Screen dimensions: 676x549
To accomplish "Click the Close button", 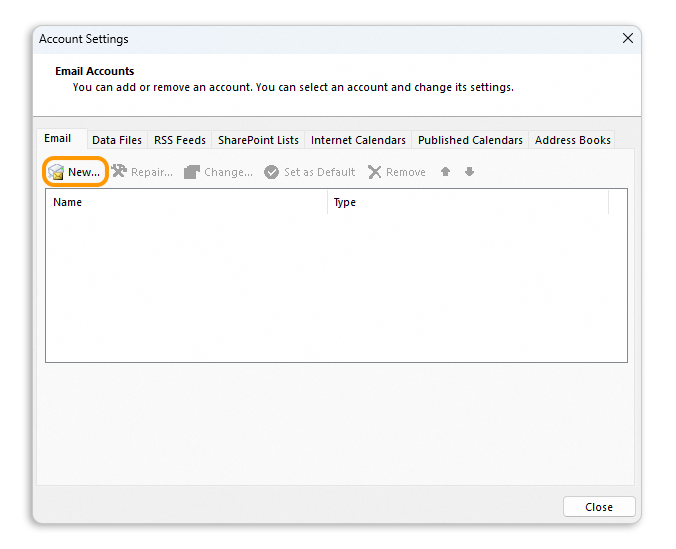I will 599,507.
